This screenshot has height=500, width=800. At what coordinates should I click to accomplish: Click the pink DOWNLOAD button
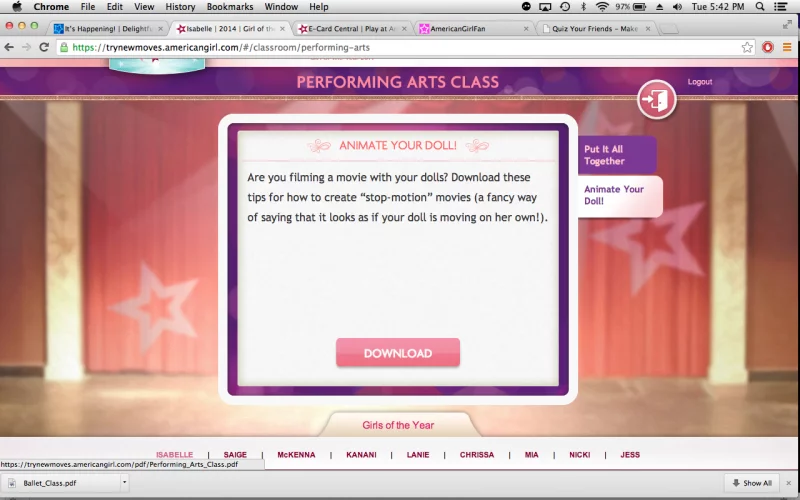click(x=397, y=353)
